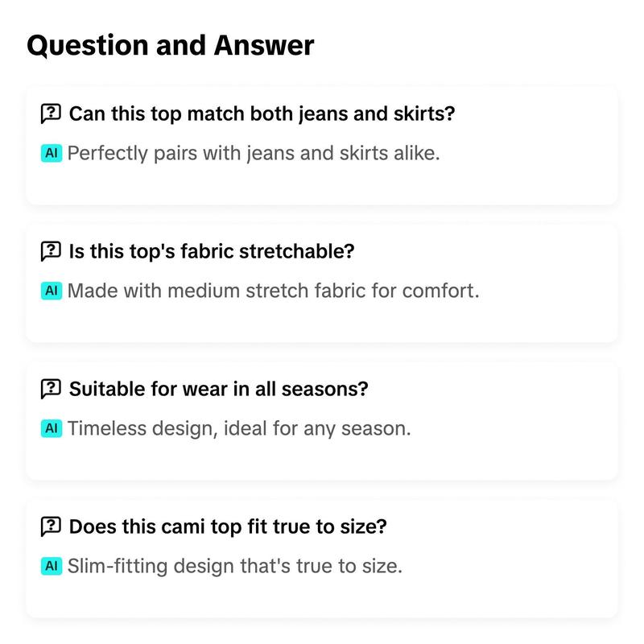Click answer 'Timeless design, ideal for any season.'
Screen dimensions: 644x644
click(x=239, y=429)
